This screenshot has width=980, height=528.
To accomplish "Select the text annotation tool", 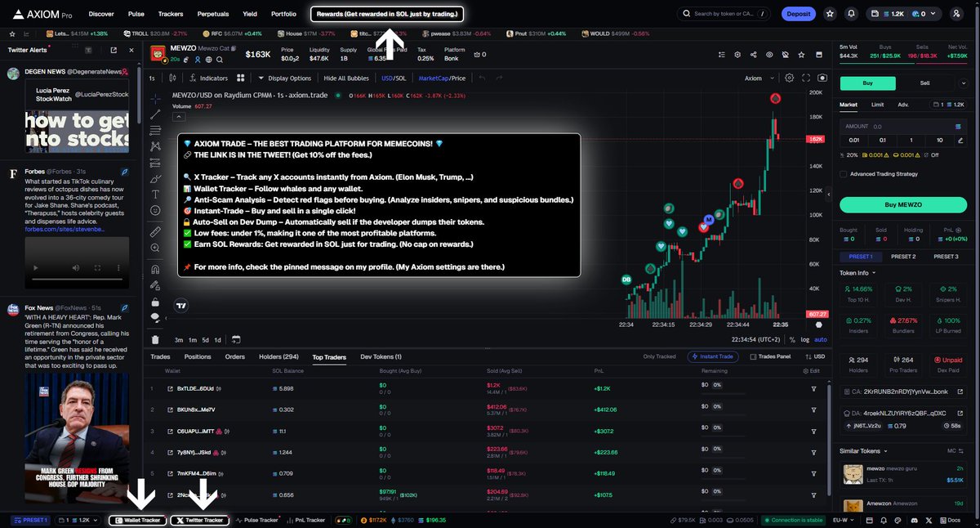I will click(x=155, y=194).
